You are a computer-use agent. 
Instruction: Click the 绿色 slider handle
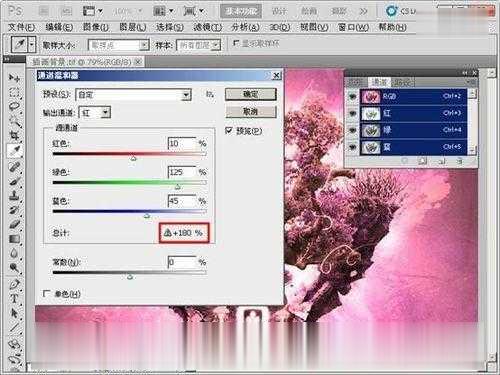click(178, 187)
